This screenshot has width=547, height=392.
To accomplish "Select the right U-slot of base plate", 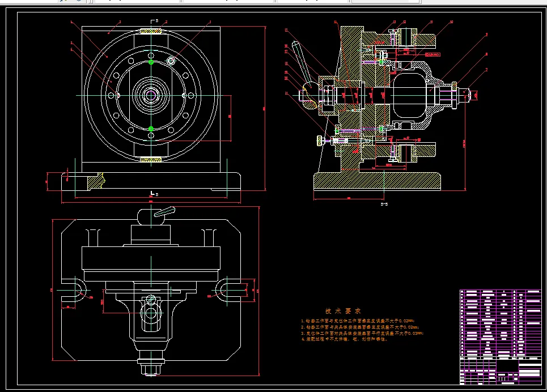I will click(x=228, y=290).
